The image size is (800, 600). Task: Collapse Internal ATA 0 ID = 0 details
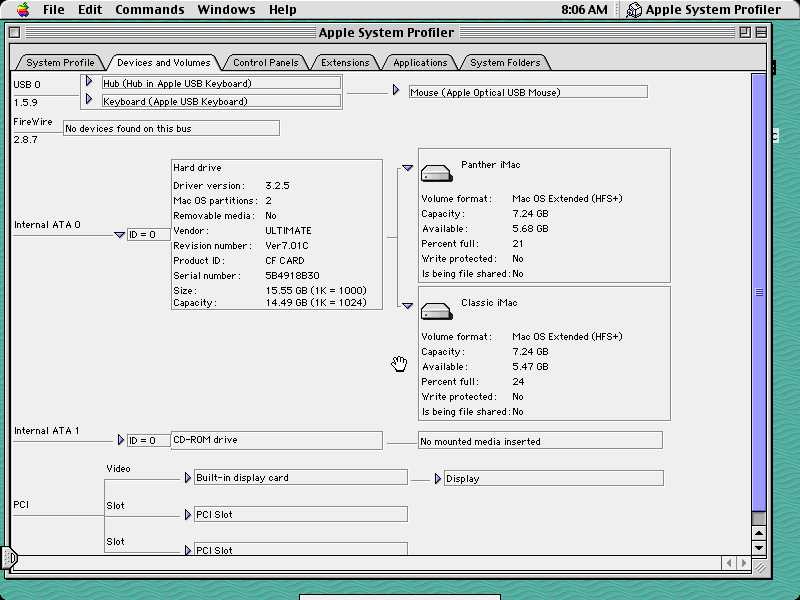[x=119, y=235]
